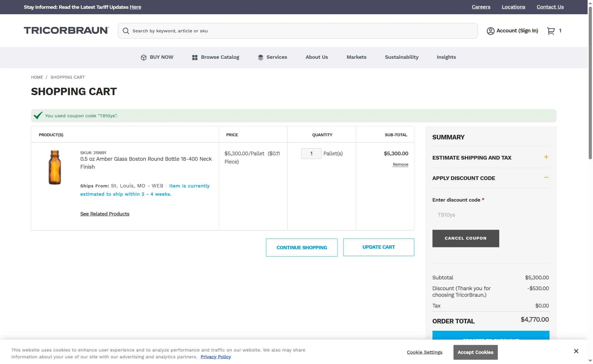Click Account (Sign In) link
593x364 pixels.
517,31
